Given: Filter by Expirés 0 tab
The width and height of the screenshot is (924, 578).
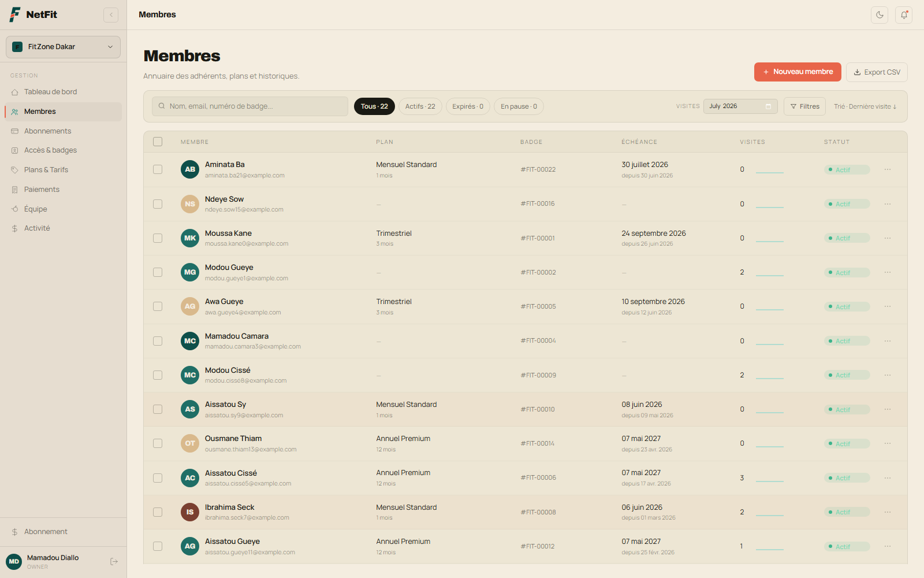Looking at the screenshot, I should (468, 106).
